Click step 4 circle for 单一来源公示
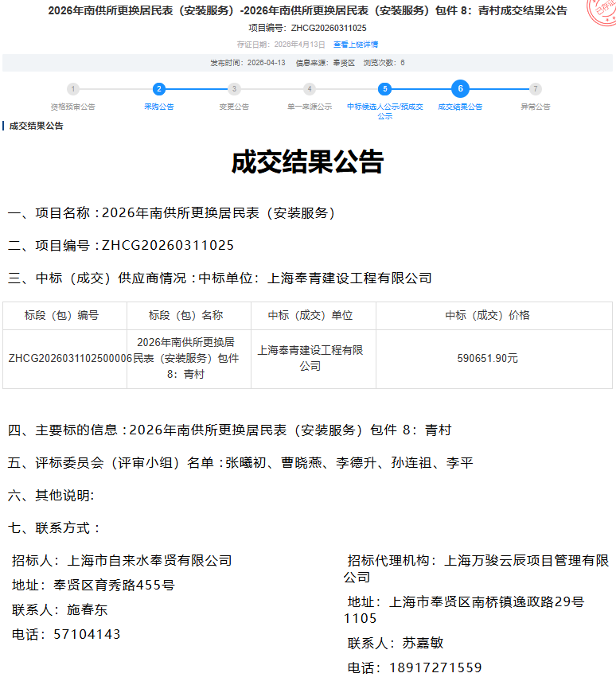Screen dimensions: 616x681 pyautogui.click(x=310, y=89)
